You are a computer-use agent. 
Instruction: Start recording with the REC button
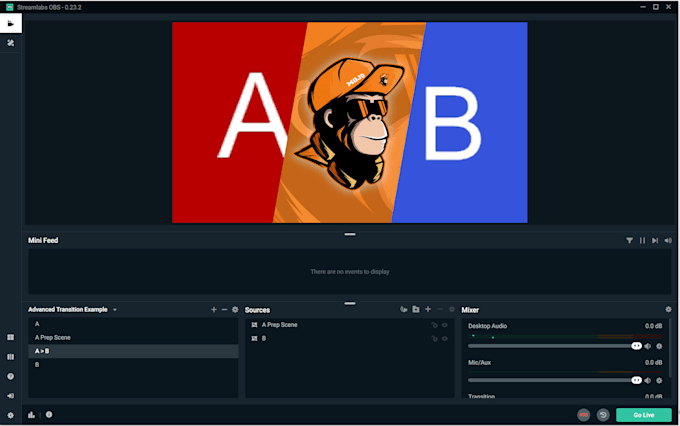tap(584, 415)
